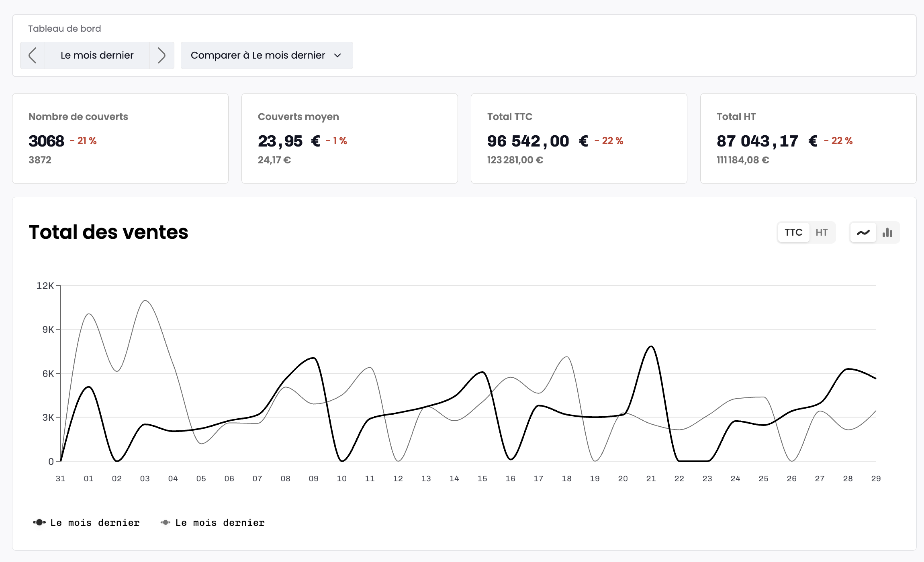The width and height of the screenshot is (924, 562).
Task: Click the 'Total des ventes' chart title
Action: pyautogui.click(x=108, y=232)
